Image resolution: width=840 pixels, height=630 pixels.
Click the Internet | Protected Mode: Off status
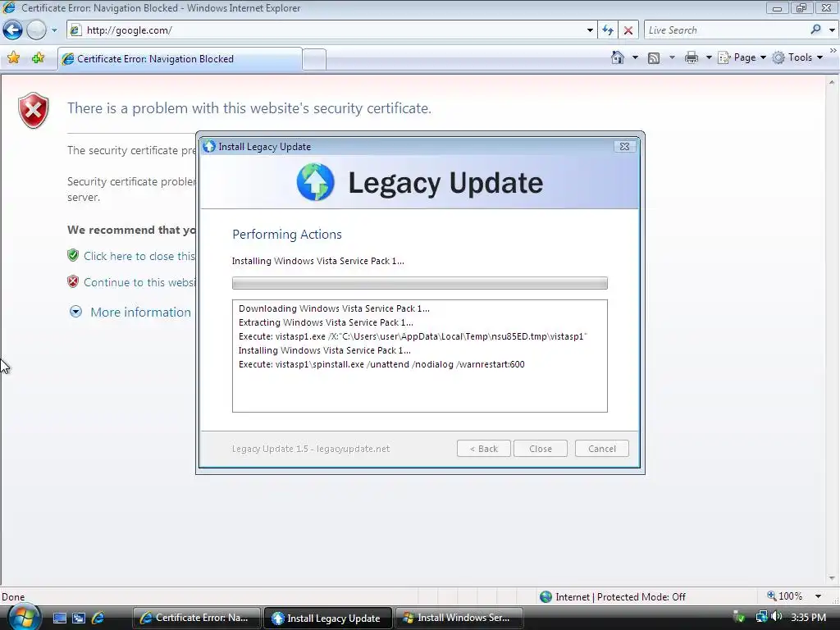[612, 597]
